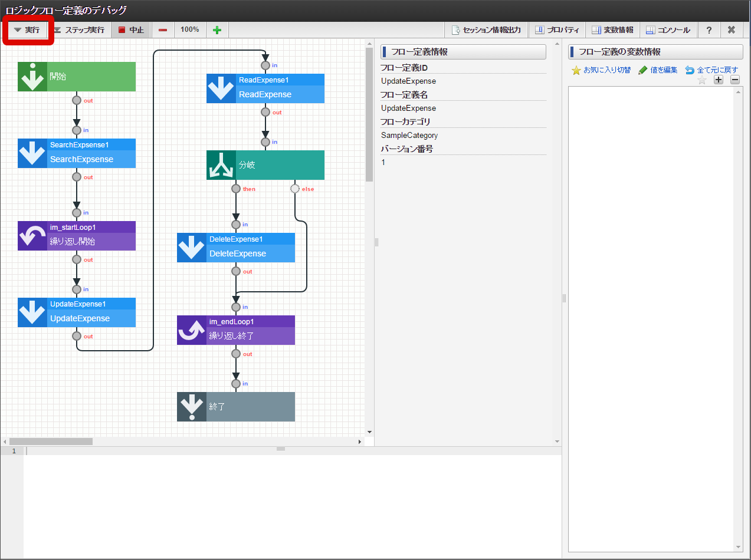The image size is (751, 560).
Task: Click the ReadExpense1 in port
Action: point(265,65)
